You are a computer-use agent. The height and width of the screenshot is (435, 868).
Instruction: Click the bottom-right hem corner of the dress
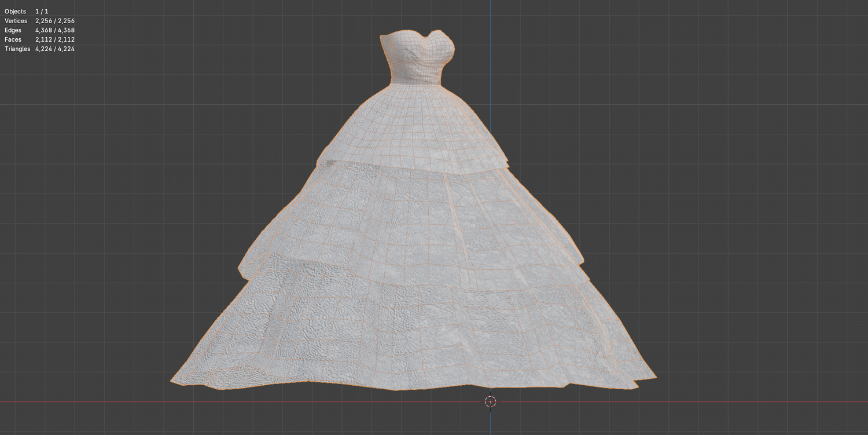click(x=653, y=378)
